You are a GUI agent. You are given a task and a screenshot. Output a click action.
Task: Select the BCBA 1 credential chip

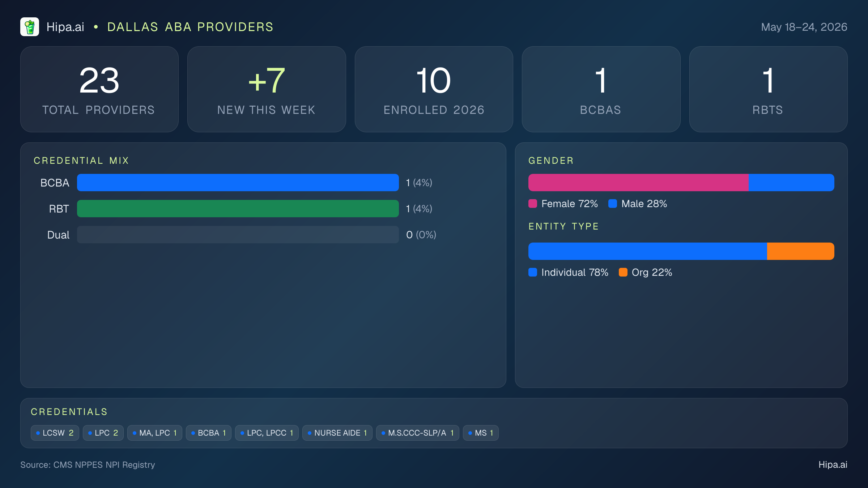coord(209,433)
